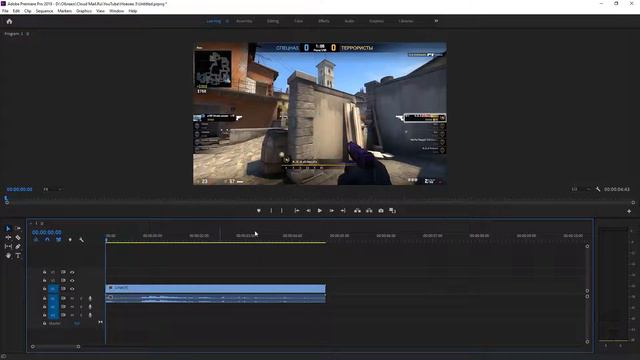Add marker in the timeline header
This screenshot has width=640, height=360.
point(70,240)
